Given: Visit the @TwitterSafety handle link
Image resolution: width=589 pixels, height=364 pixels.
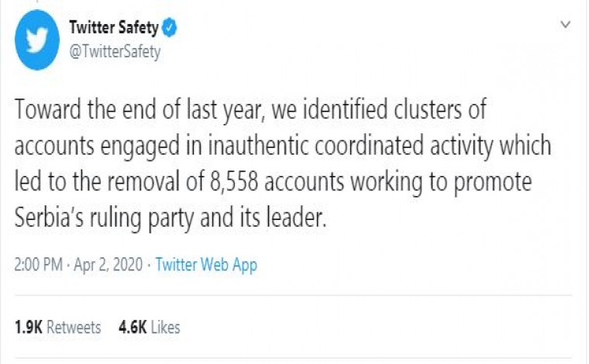Looking at the screenshot, I should coord(115,51).
